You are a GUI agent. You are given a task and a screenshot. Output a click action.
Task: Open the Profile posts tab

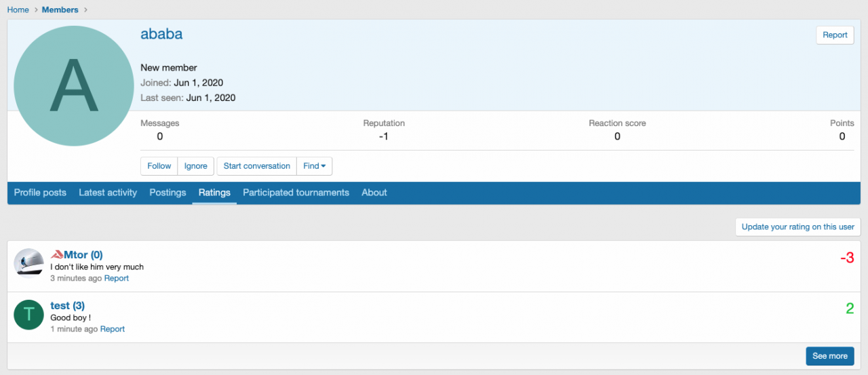[x=40, y=193]
